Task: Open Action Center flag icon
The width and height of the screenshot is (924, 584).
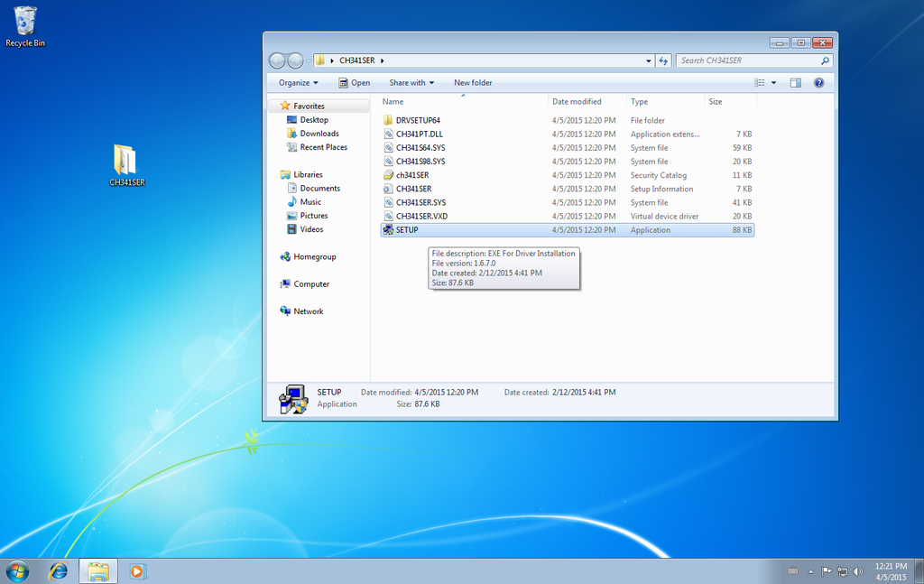Action: pyautogui.click(x=827, y=571)
